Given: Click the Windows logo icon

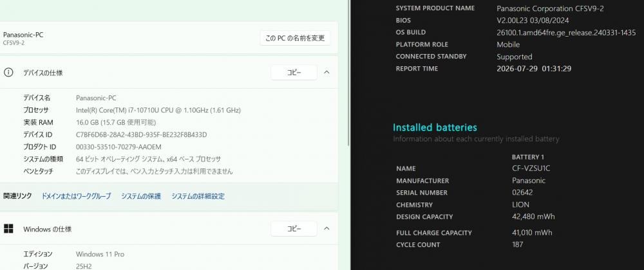Looking at the screenshot, I should (8, 229).
